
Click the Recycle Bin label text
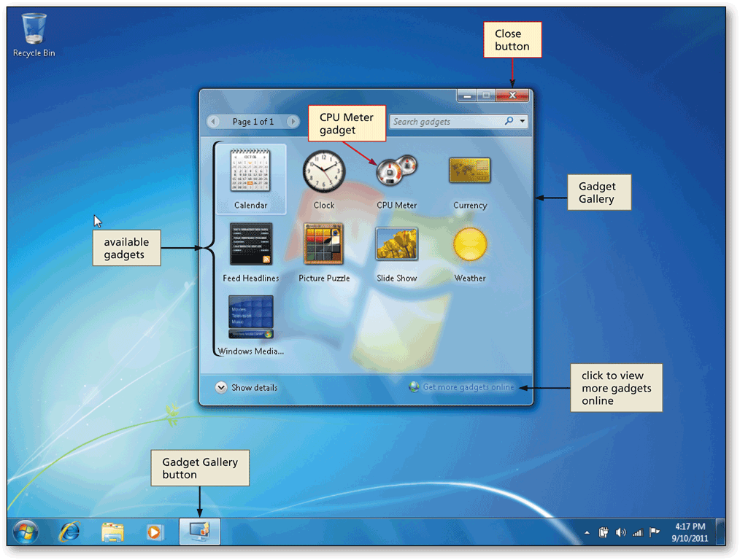point(34,52)
